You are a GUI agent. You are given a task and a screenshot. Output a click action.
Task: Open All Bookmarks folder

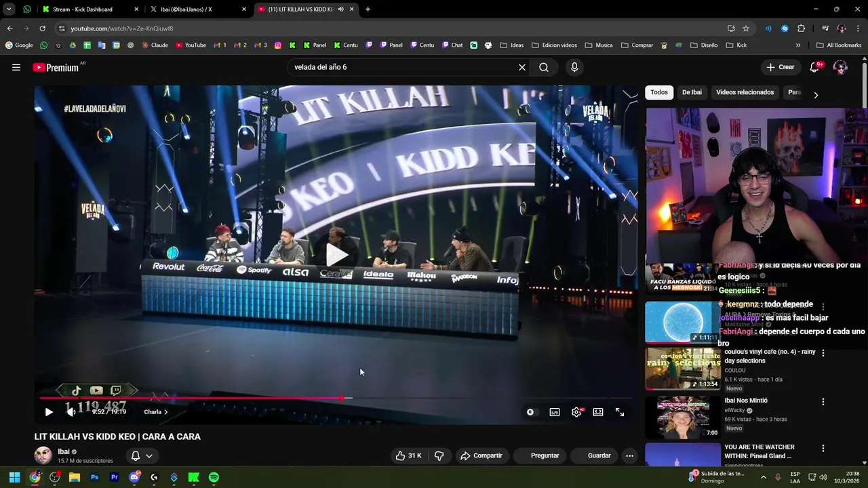(x=839, y=45)
